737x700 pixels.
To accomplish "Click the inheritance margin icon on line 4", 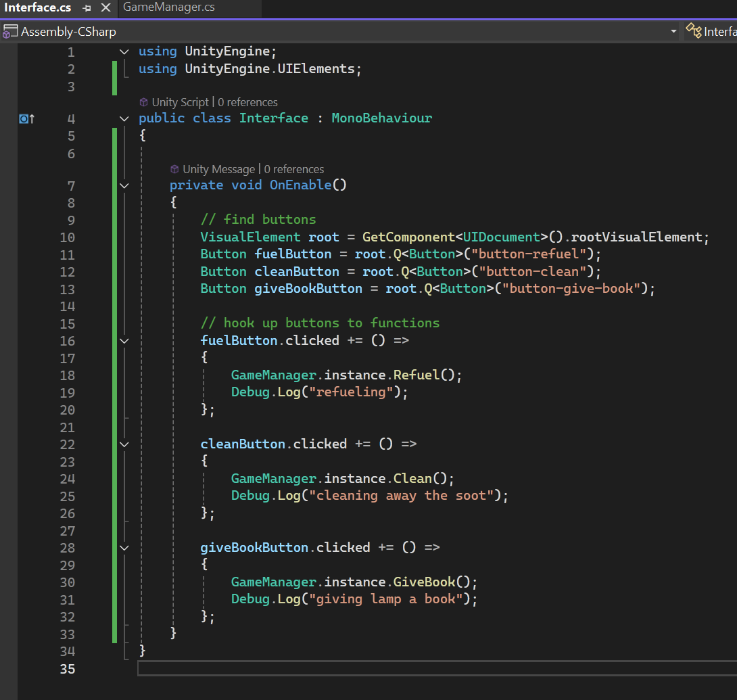I will click(26, 119).
